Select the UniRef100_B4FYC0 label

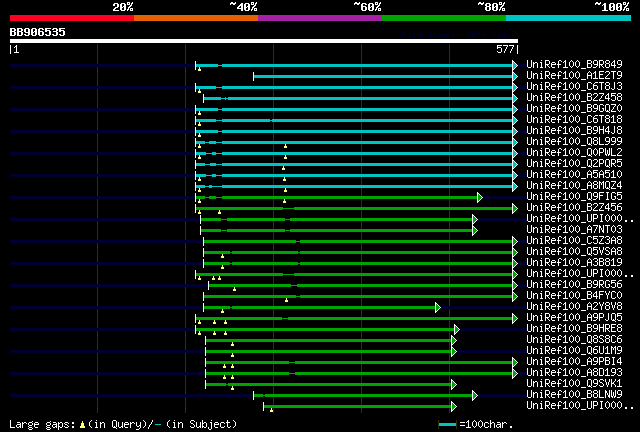(574, 296)
